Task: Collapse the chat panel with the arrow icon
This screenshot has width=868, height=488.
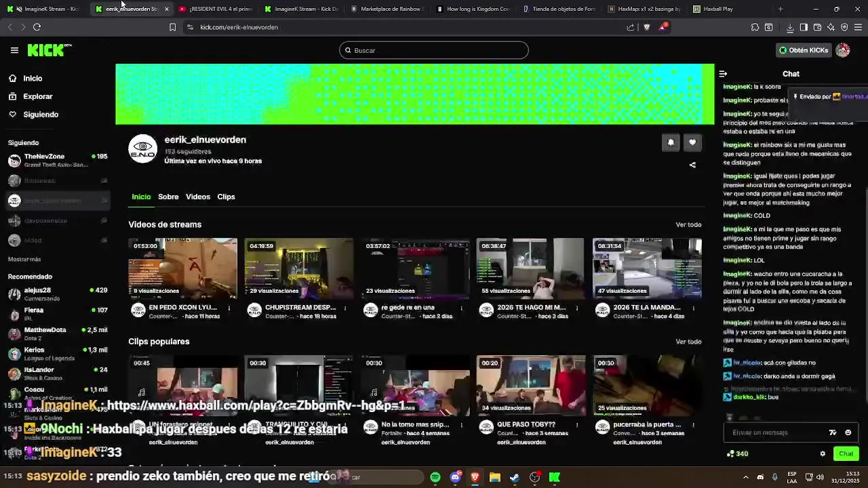Action: click(723, 74)
